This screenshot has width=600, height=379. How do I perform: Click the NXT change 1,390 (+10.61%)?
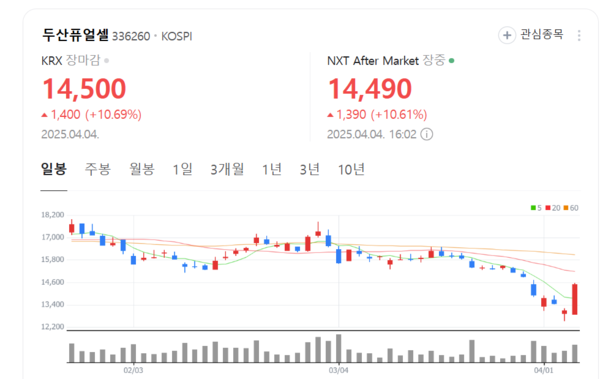(377, 114)
